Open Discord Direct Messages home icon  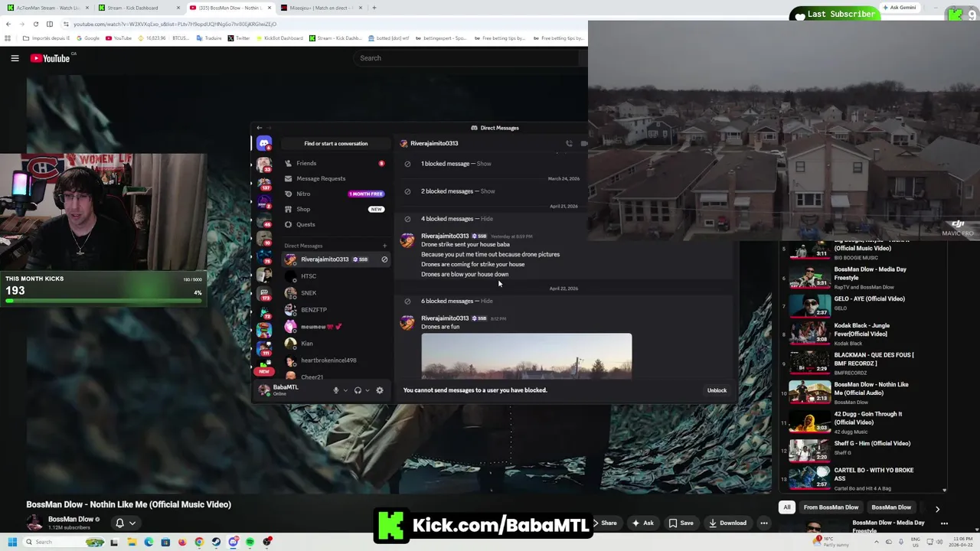click(x=264, y=143)
